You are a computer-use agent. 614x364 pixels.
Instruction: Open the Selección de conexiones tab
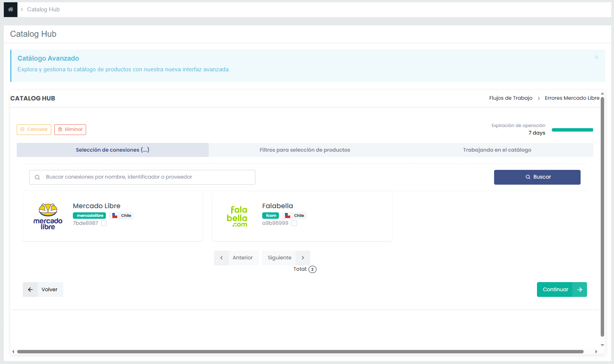[x=112, y=150]
